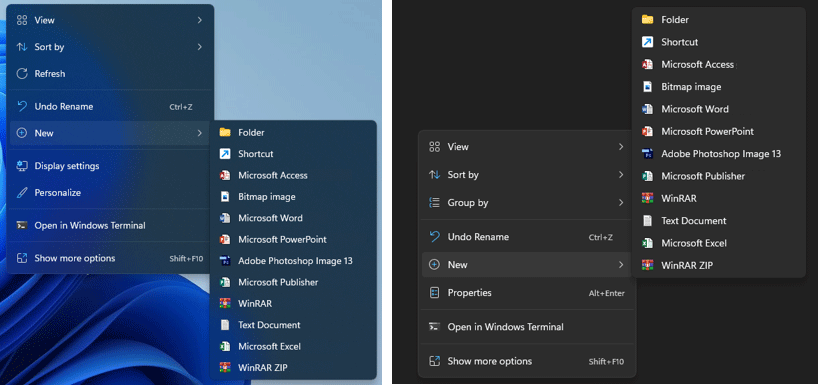Click the Microsoft Access icon in the dark submenu

[647, 64]
